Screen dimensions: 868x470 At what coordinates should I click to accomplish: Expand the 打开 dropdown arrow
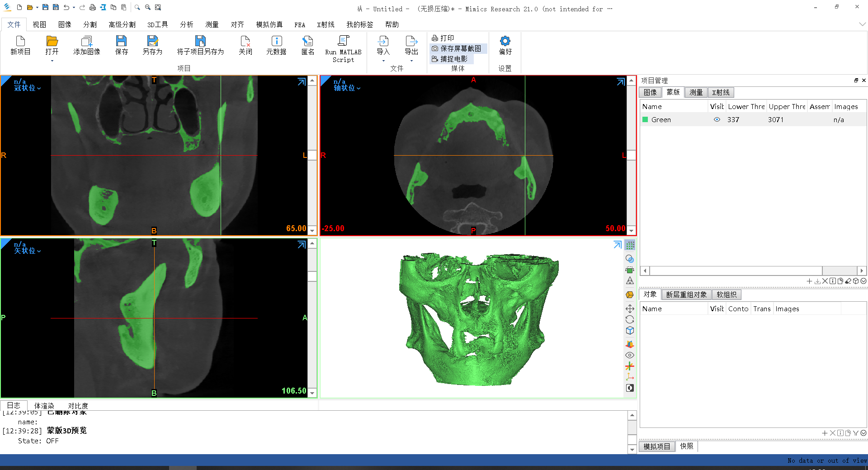[x=52, y=61]
